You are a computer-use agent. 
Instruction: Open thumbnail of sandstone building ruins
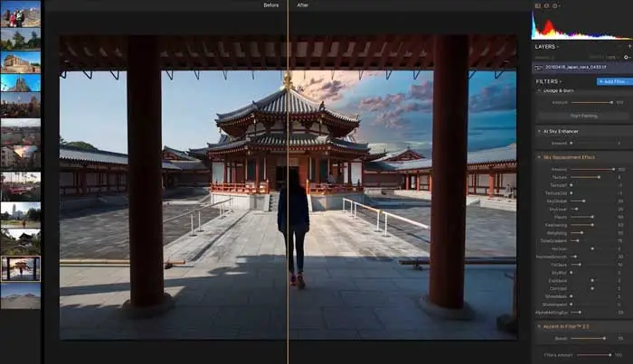[x=21, y=61]
